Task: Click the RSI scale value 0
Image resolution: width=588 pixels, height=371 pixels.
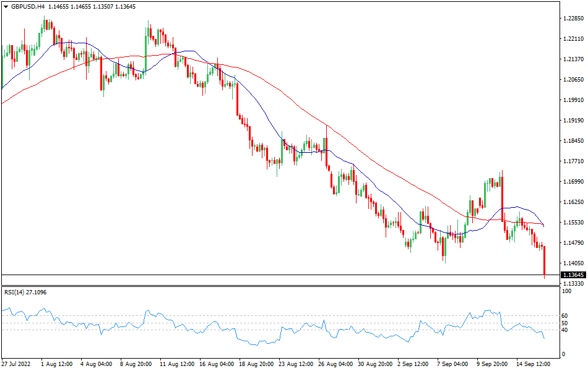Action: (564, 354)
